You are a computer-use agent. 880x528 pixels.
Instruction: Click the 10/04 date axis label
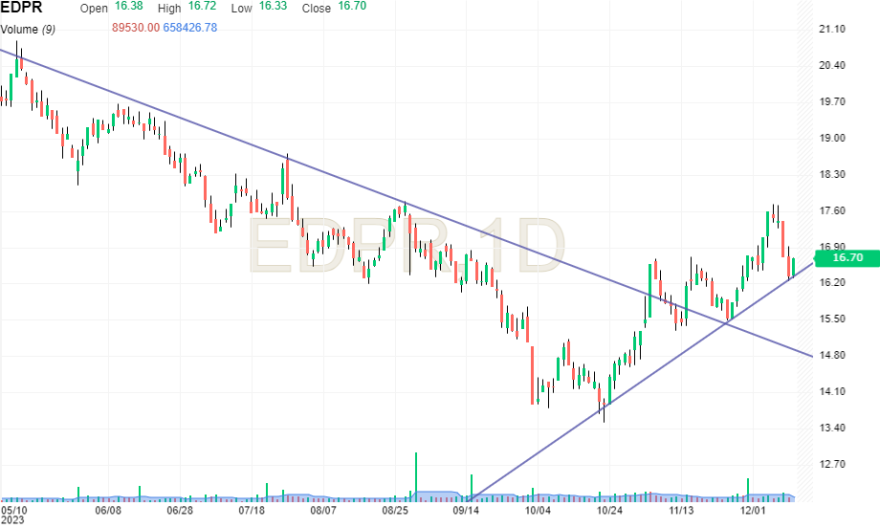click(538, 511)
